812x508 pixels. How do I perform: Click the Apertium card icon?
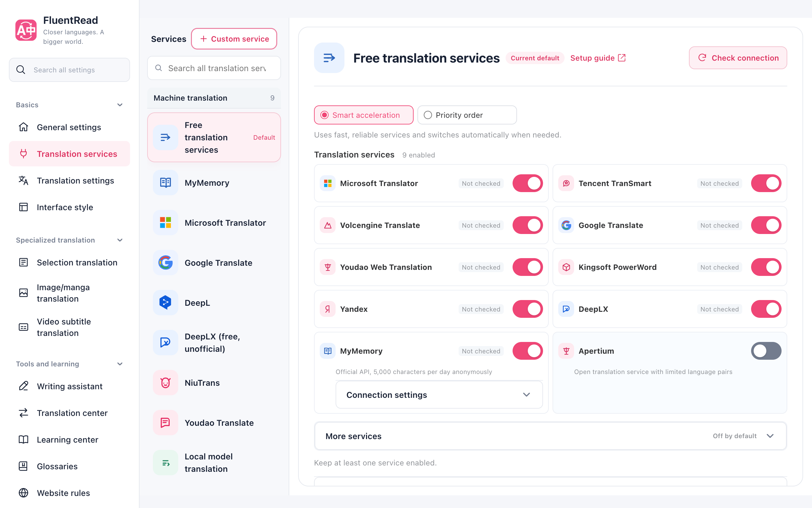[x=566, y=351]
